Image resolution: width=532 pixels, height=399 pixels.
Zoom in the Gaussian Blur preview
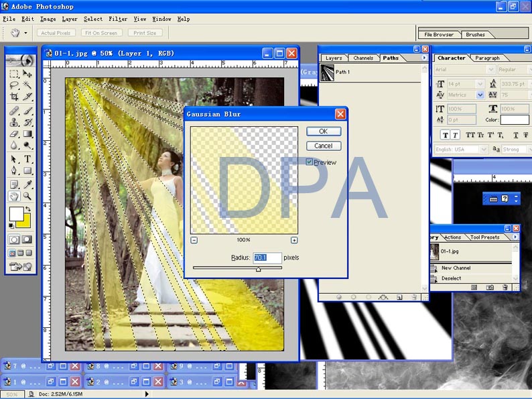pos(294,240)
